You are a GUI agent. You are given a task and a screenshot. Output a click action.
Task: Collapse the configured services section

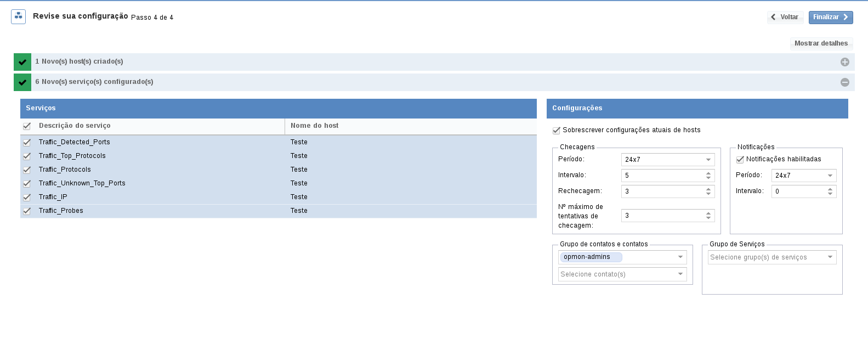click(844, 82)
